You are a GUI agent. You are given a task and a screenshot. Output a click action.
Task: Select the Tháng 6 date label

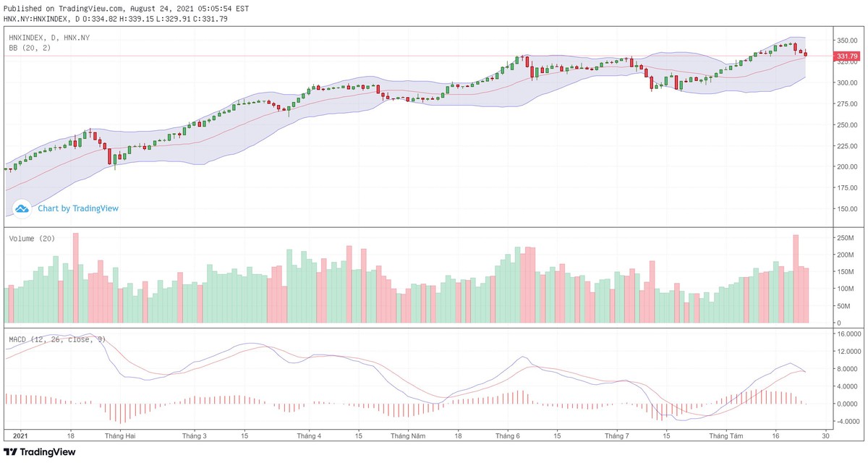click(508, 436)
